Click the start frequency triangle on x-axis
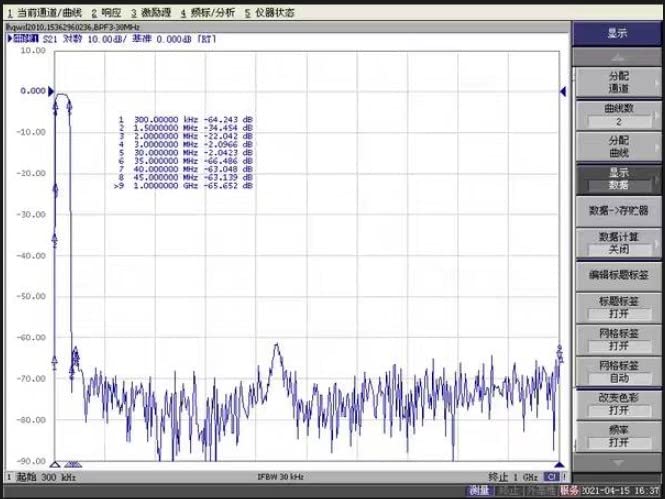665x499 pixels. [55, 465]
